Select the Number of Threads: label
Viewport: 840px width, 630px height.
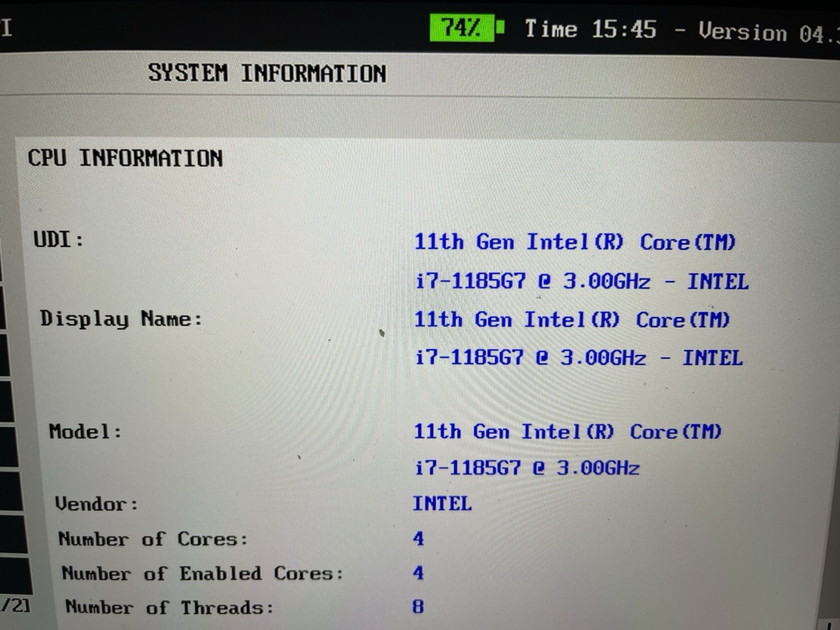point(170,607)
